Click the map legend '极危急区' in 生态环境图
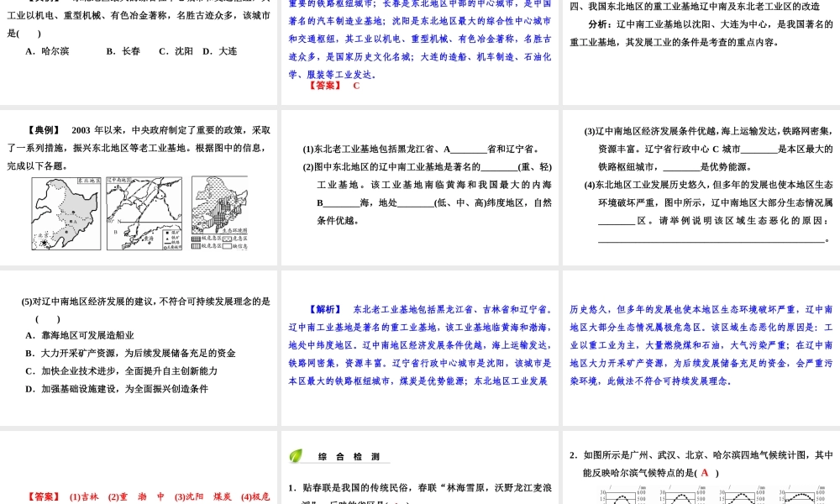840x504 pixels. [207, 238]
